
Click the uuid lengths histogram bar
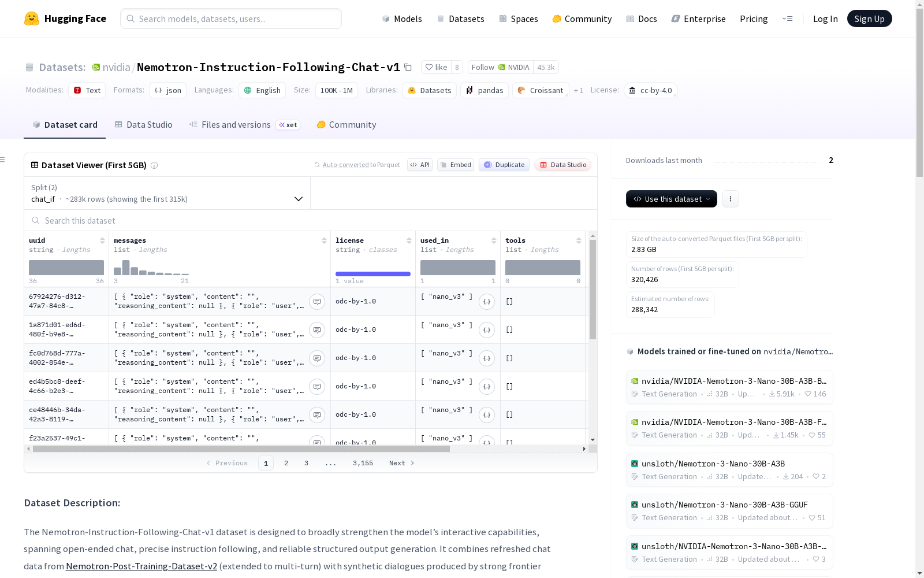(66, 268)
